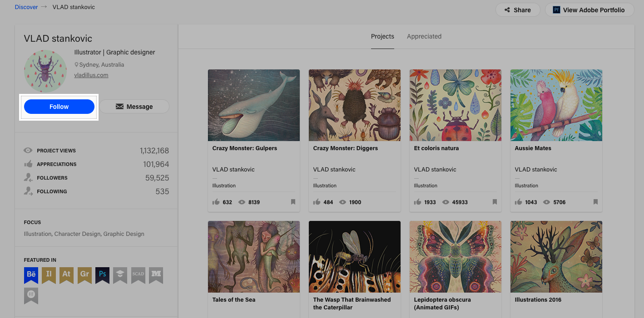
Task: Click the Illustration (Il) gold featured badge
Action: (49, 275)
